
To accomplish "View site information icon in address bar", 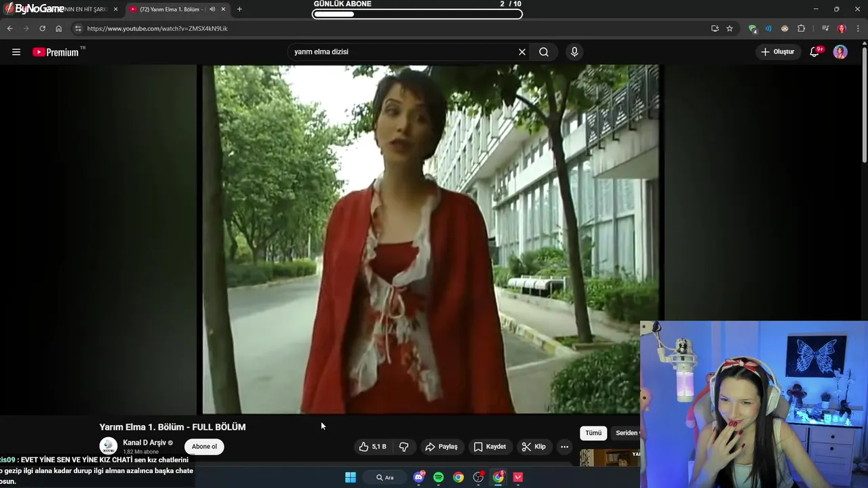I will coord(78,28).
